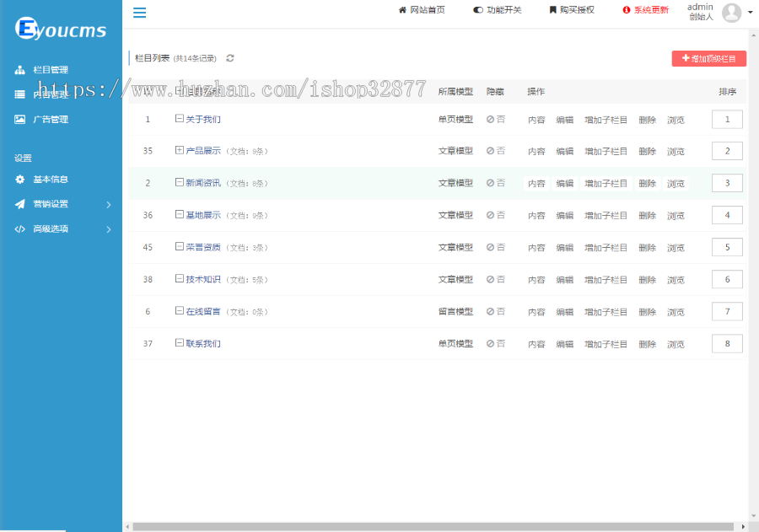
Task: Toggle hidden status for 关于我们 row
Action: pyautogui.click(x=497, y=120)
